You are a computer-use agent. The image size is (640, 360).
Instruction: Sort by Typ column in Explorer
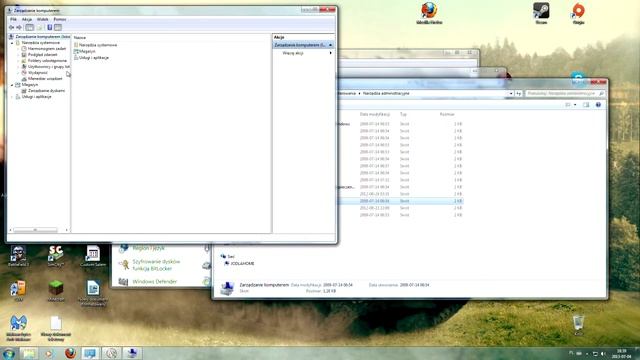point(403,114)
